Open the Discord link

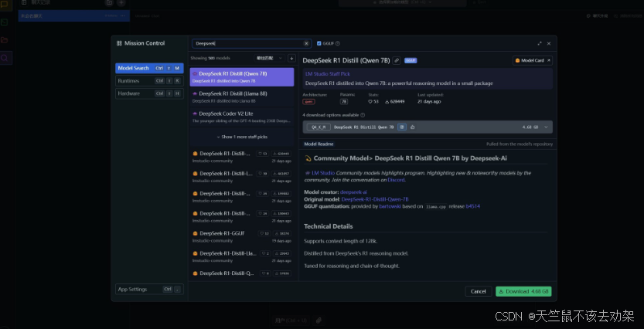click(396, 180)
